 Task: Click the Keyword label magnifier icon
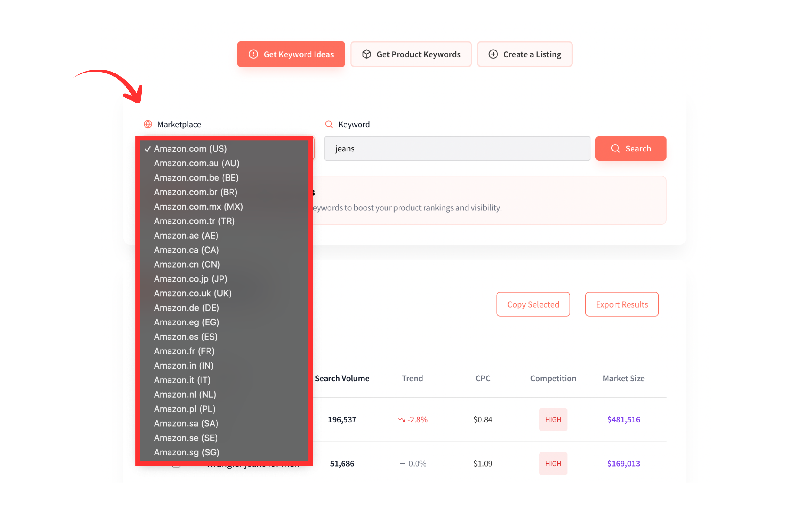pyautogui.click(x=329, y=124)
